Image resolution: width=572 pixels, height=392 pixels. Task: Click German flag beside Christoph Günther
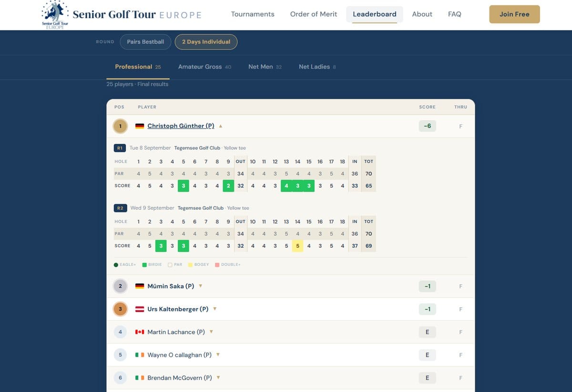pos(140,126)
